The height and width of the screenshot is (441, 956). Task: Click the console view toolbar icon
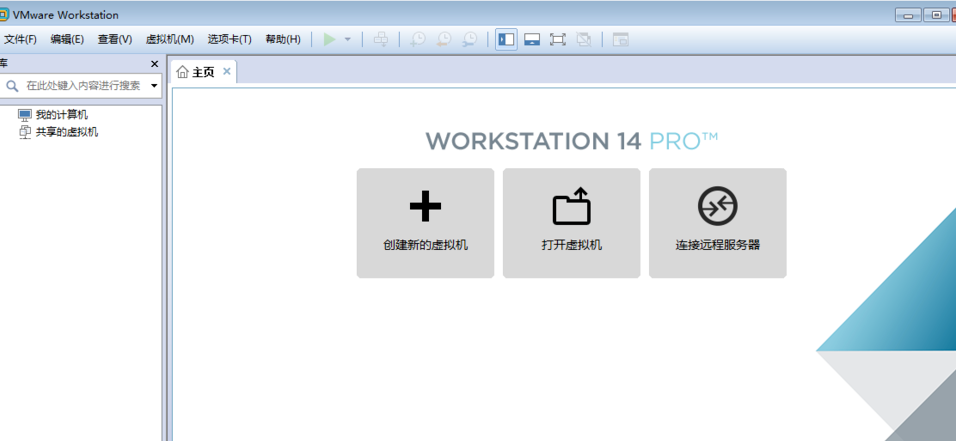point(621,40)
